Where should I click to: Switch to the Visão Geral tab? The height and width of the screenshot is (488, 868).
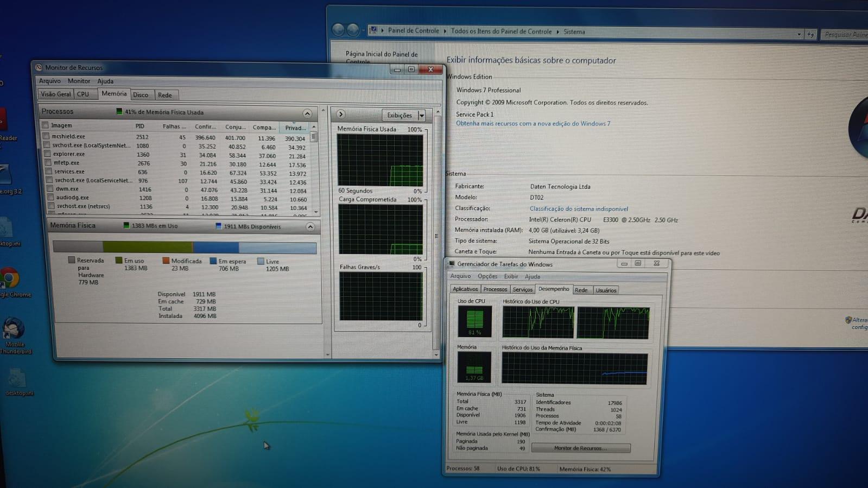[55, 94]
